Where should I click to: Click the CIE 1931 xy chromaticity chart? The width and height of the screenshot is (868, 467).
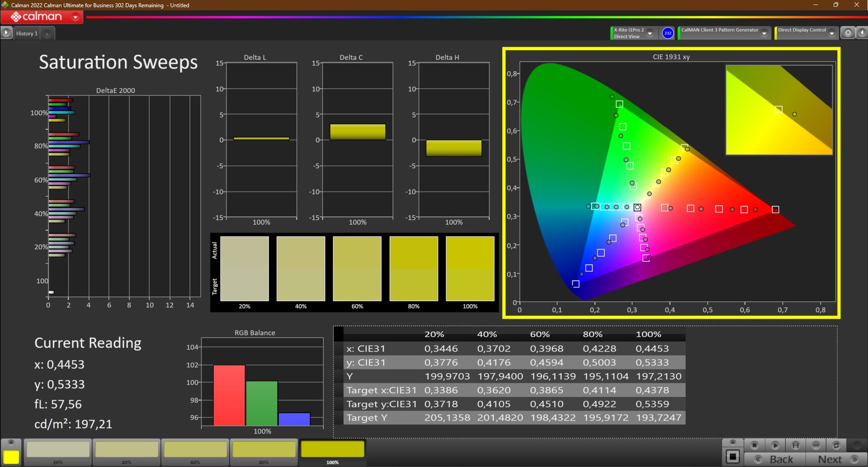[671, 183]
